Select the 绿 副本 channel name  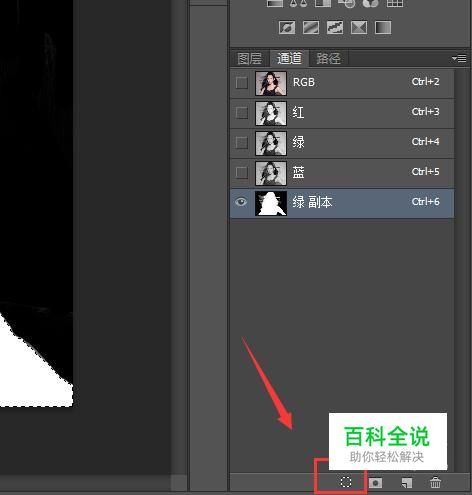312,202
